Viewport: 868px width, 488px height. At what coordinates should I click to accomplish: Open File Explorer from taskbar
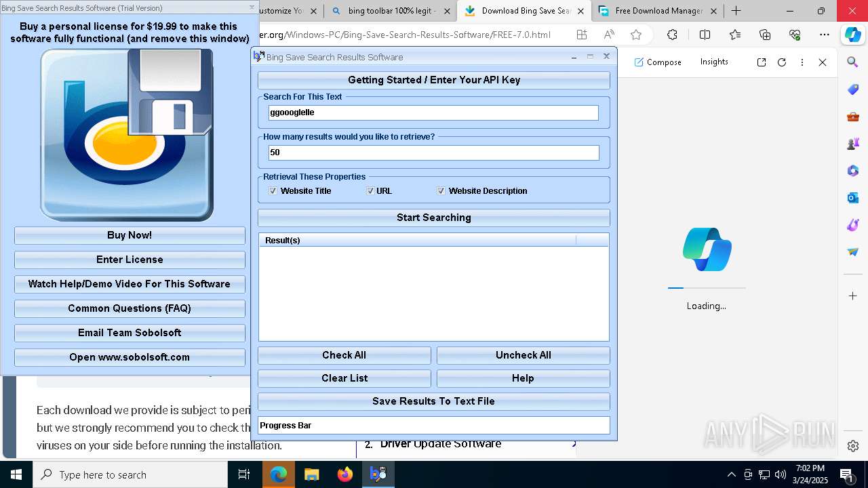(312, 474)
